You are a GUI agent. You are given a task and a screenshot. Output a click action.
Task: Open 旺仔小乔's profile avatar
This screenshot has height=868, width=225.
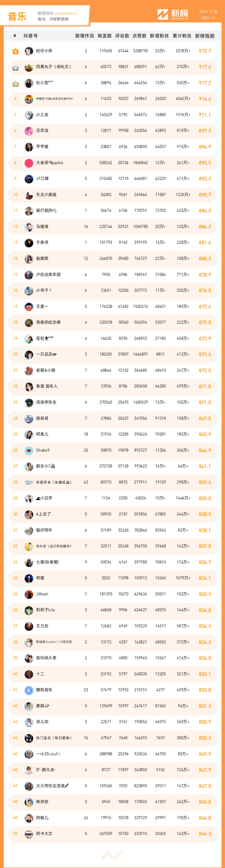point(29,51)
